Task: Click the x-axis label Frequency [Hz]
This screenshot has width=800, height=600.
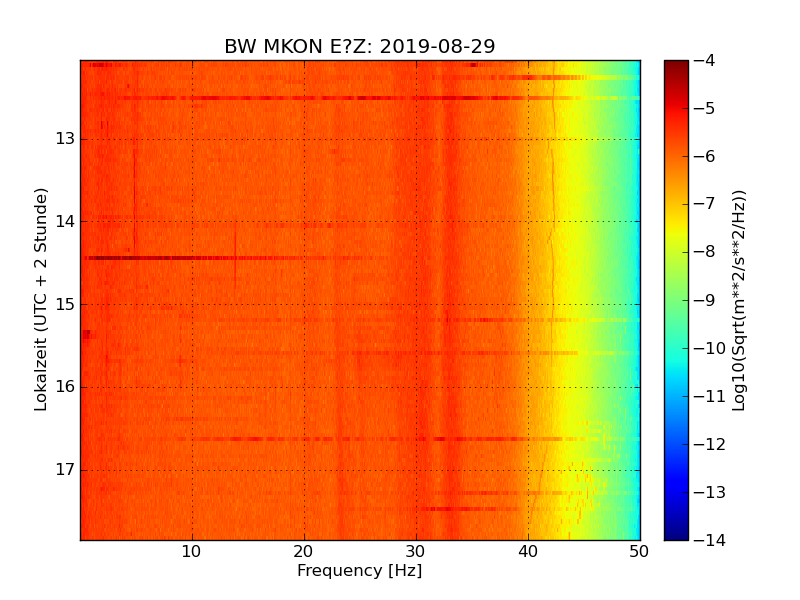Action: [x=360, y=570]
